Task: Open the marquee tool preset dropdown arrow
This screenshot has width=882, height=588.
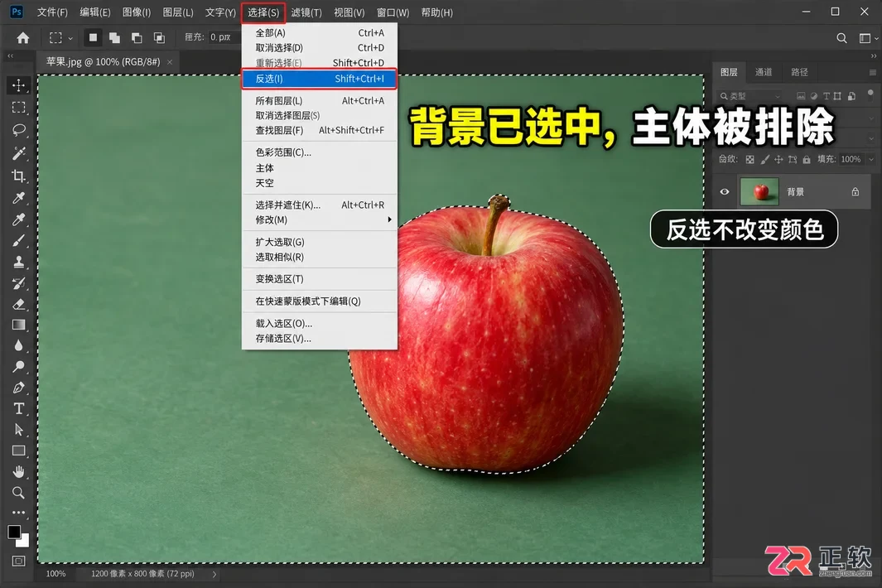Action: point(70,38)
